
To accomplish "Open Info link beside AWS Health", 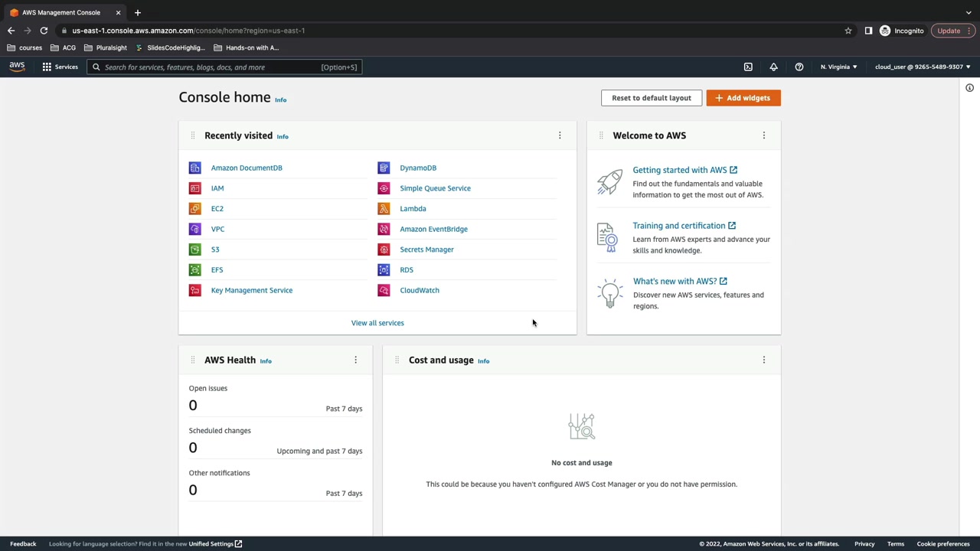I will [266, 361].
